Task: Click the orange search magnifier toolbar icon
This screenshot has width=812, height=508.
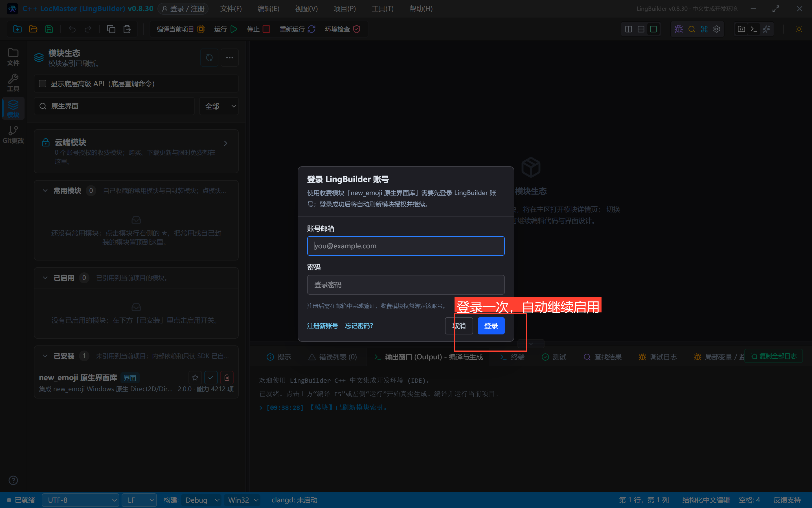Action: pos(692,29)
